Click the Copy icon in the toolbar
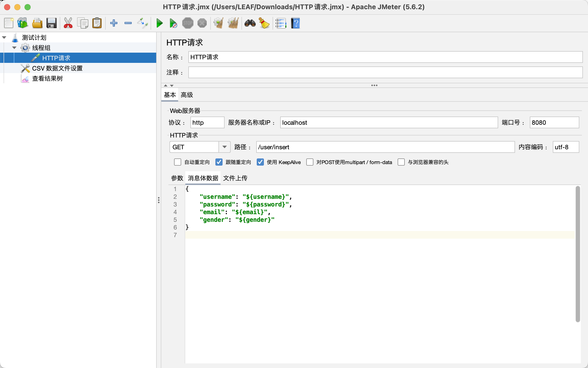 pyautogui.click(x=83, y=23)
